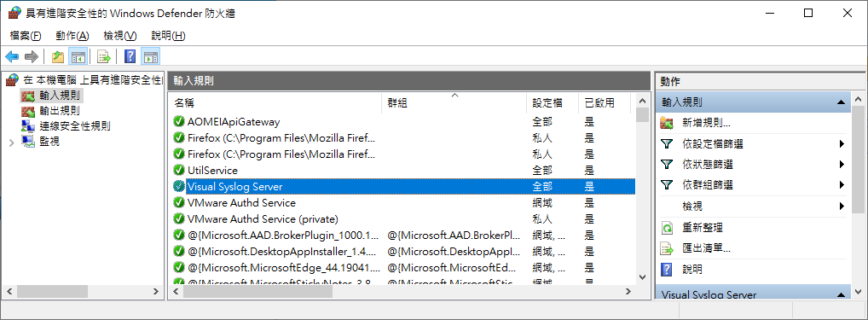
Task: Click the up-one-level folder toolbar icon
Action: pos(58,56)
